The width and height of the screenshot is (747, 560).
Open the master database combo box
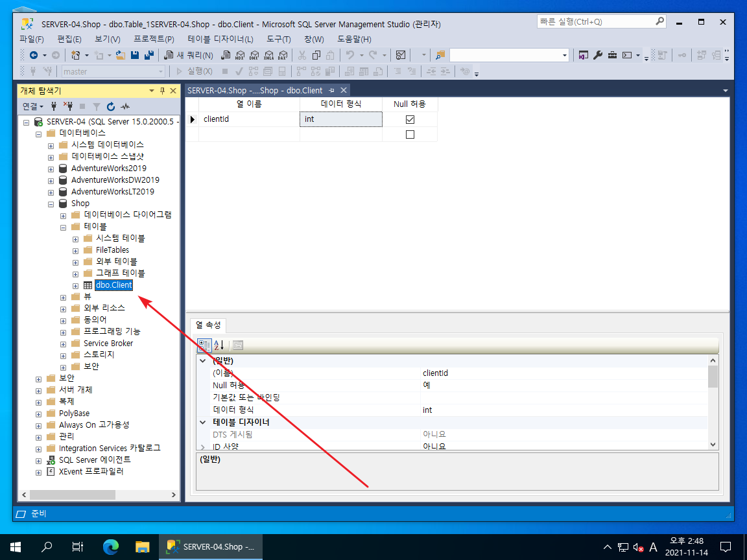(x=113, y=71)
